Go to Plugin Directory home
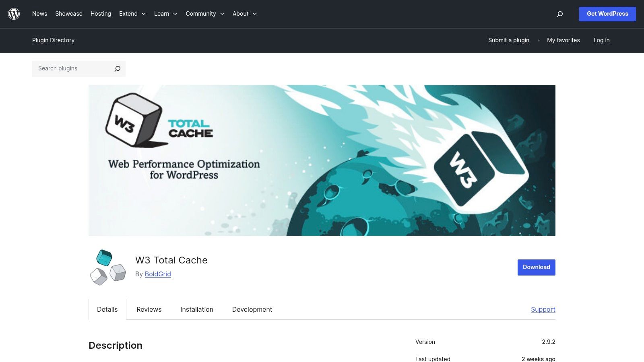The height and width of the screenshot is (362, 644). pos(53,40)
